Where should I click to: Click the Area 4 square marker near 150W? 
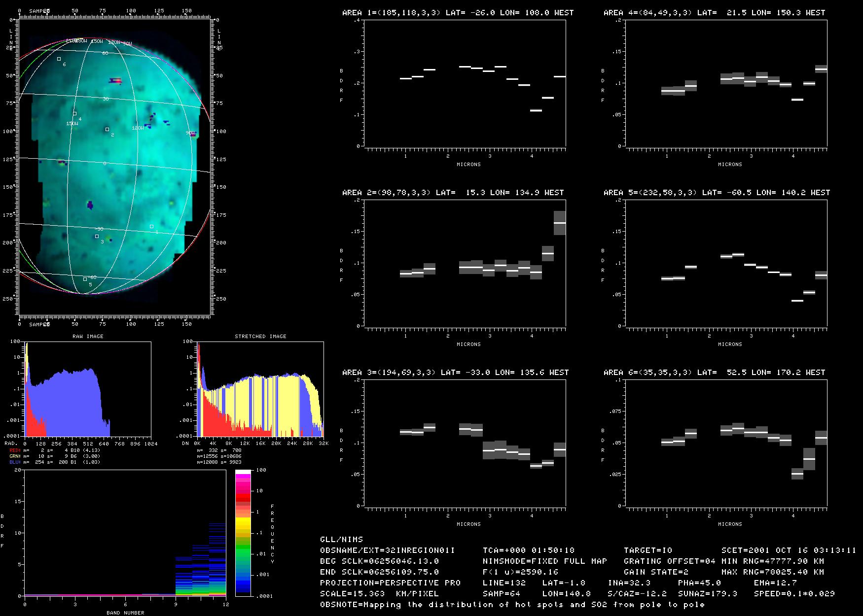[75, 114]
